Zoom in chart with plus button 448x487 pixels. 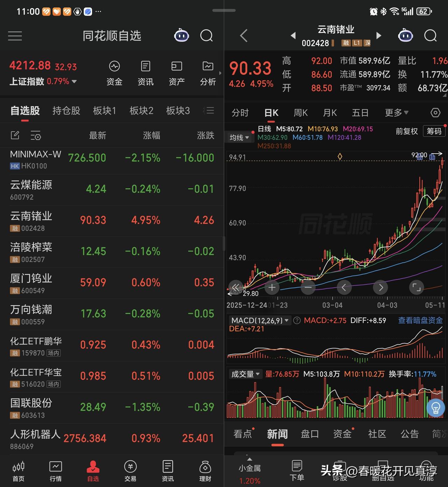click(x=272, y=287)
